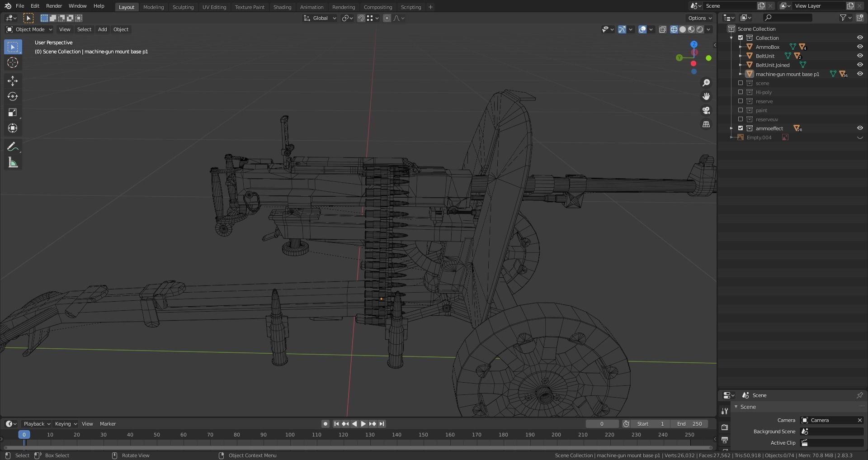Viewport: 868px width, 460px height.
Task: Open the Tool properties tab
Action: [x=725, y=411]
